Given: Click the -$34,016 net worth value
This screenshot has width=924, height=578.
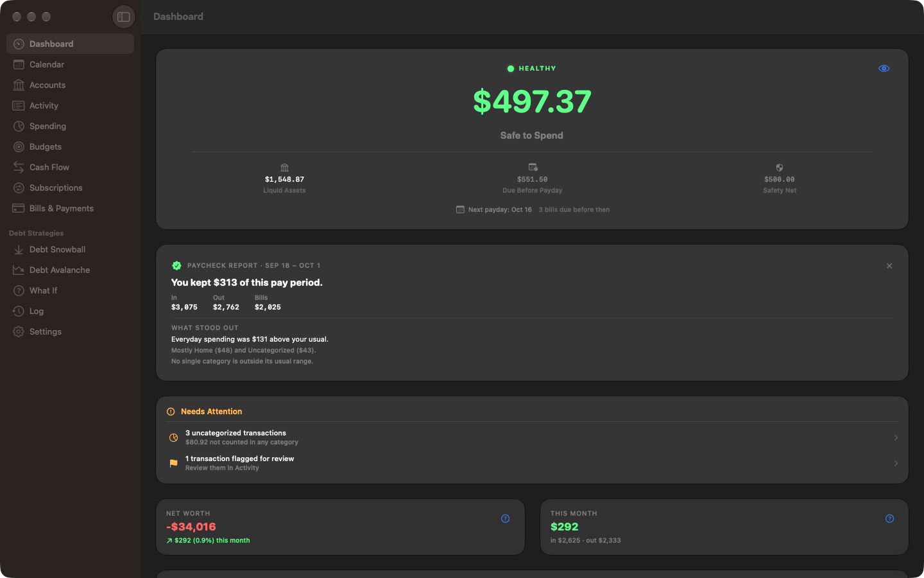Looking at the screenshot, I should pos(191,527).
